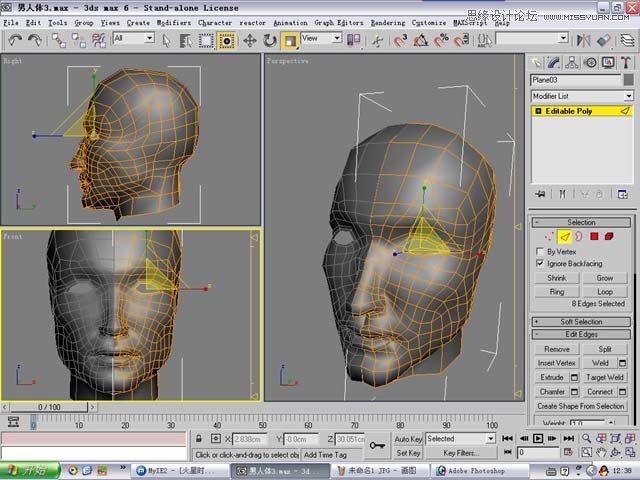Viewport: 640px width, 480px height.
Task: Toggle the Percent Snap icon
Action: tap(441, 40)
